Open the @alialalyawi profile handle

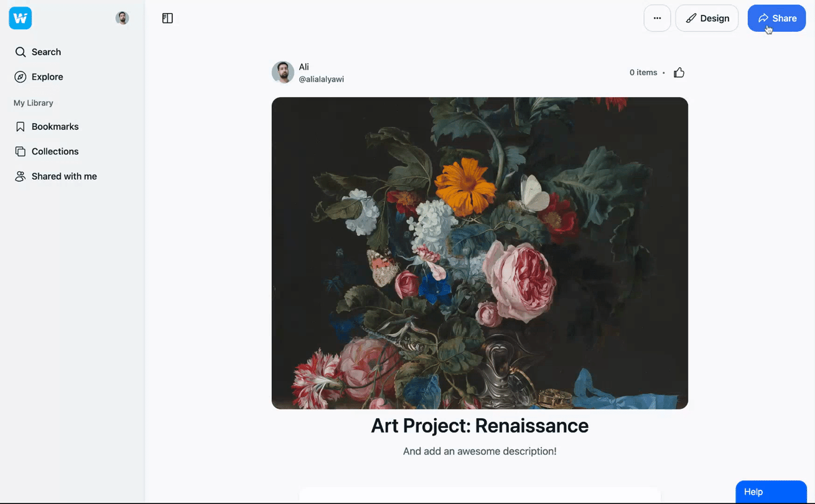pyautogui.click(x=321, y=79)
